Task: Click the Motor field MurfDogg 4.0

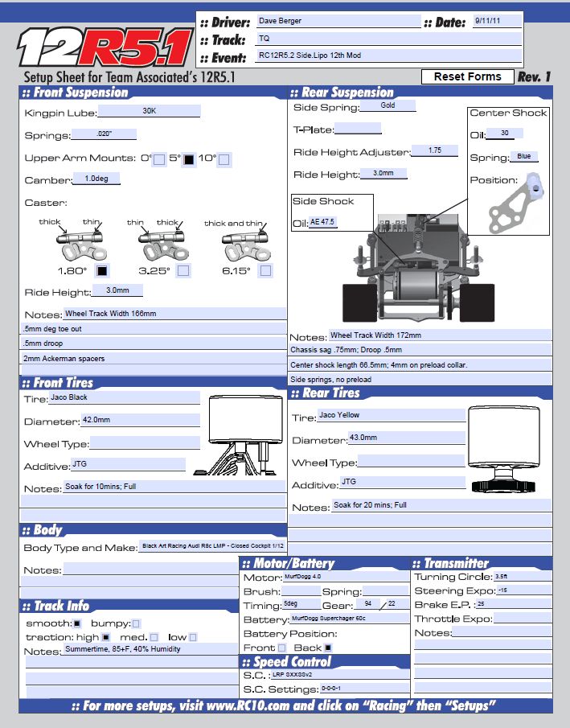Action: [x=346, y=577]
